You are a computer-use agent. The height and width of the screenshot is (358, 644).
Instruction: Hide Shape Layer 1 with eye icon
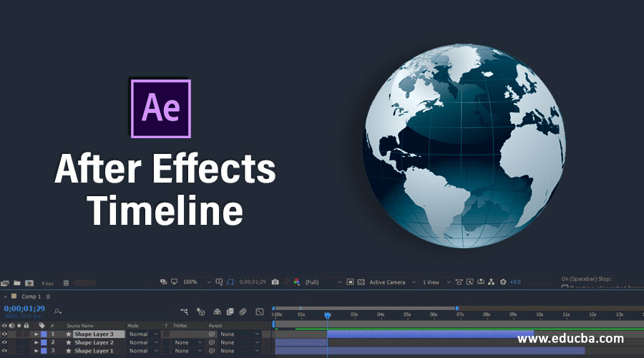tap(4, 351)
